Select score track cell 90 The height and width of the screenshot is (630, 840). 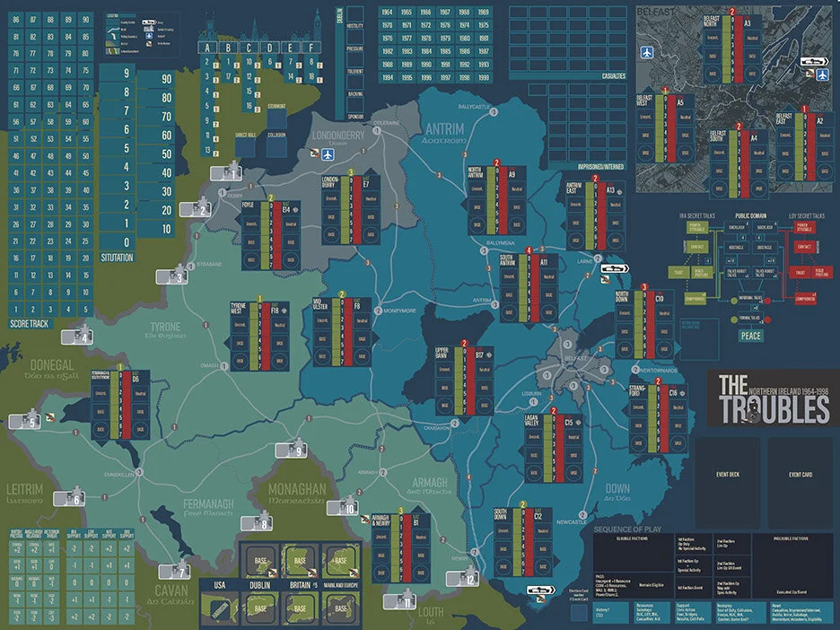(x=85, y=19)
